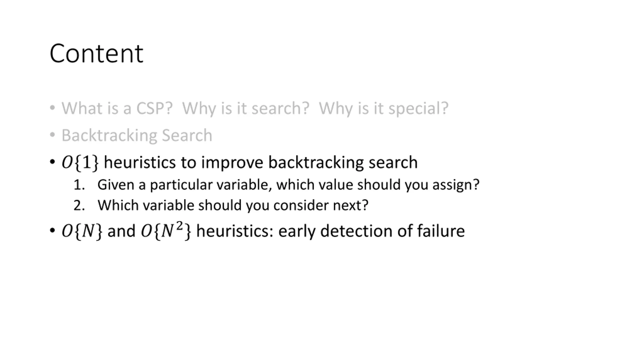
Task: Select "Which variable should you consider next?"
Action: click(233, 205)
